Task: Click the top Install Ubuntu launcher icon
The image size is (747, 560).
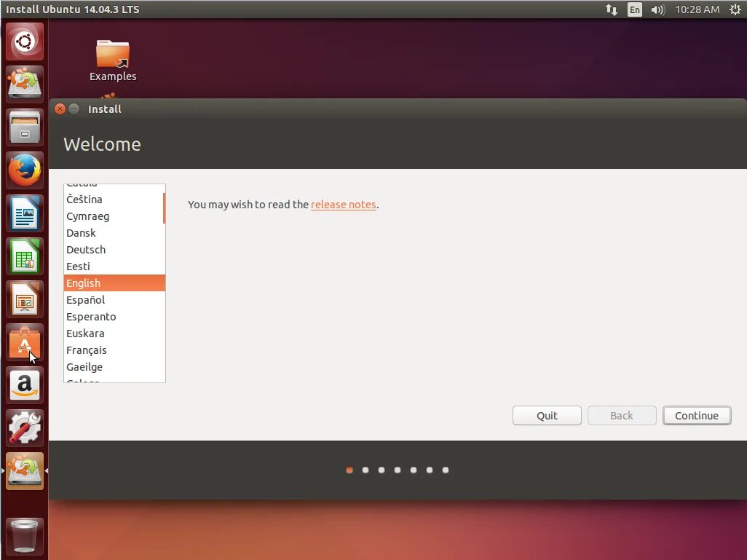Action: click(25, 84)
